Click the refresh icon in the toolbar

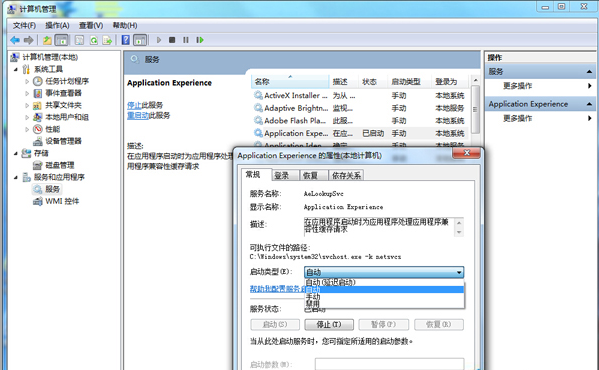[x=94, y=40]
